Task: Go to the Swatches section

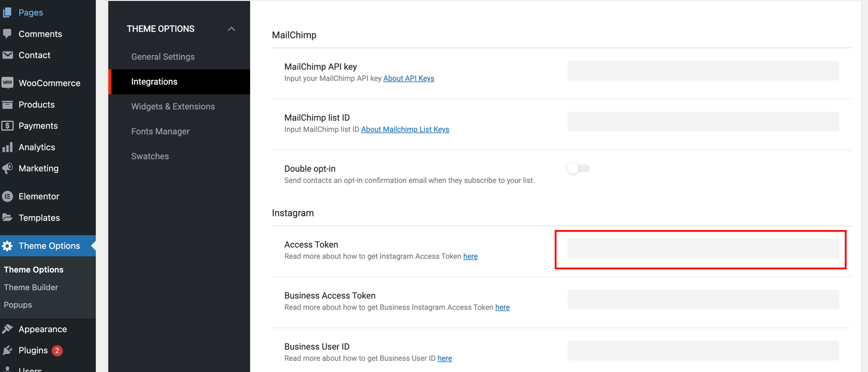Action: click(x=150, y=156)
